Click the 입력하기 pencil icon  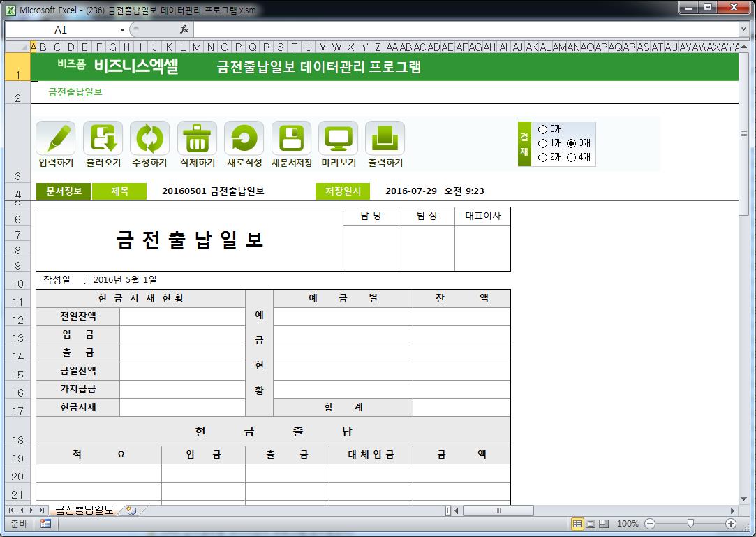pos(55,139)
